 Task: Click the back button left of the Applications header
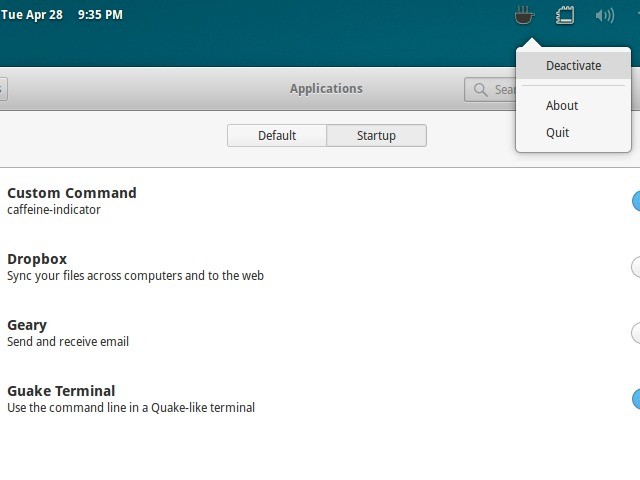(3, 89)
